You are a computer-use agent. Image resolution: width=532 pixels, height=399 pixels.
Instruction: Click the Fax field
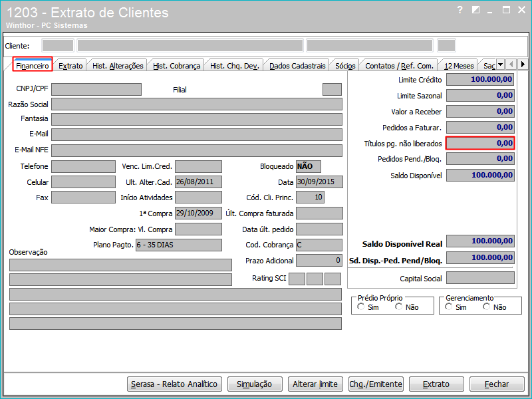(84, 197)
